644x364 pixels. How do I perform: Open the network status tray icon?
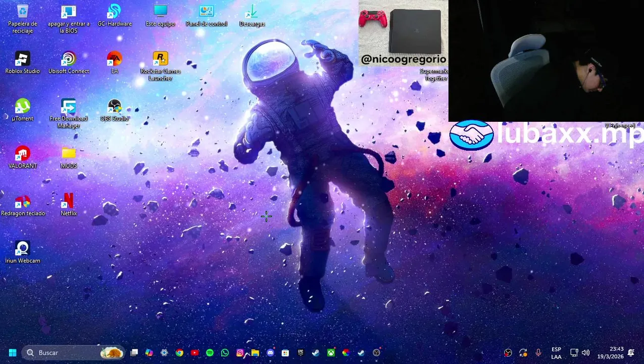tap(574, 353)
